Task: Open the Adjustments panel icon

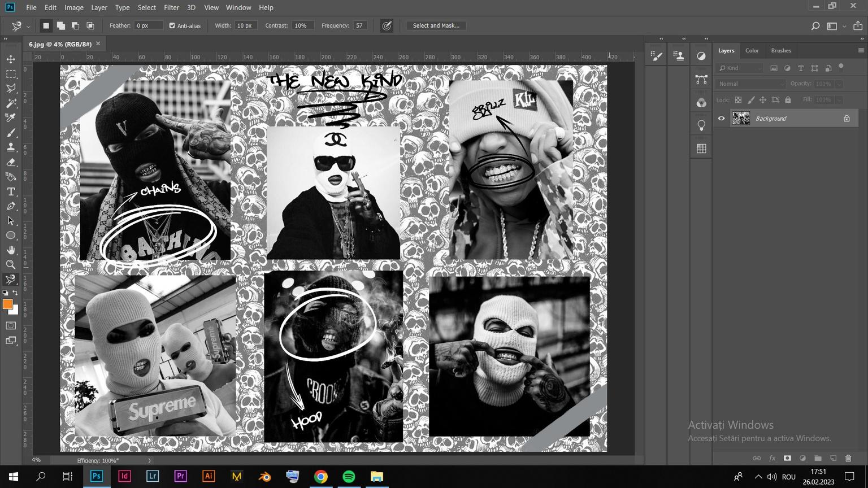Action: coord(701,56)
